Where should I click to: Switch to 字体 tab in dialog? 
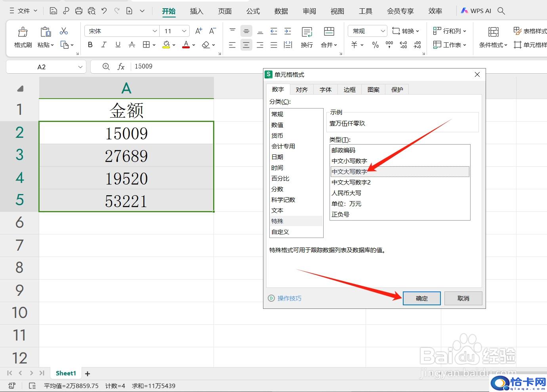click(x=326, y=89)
